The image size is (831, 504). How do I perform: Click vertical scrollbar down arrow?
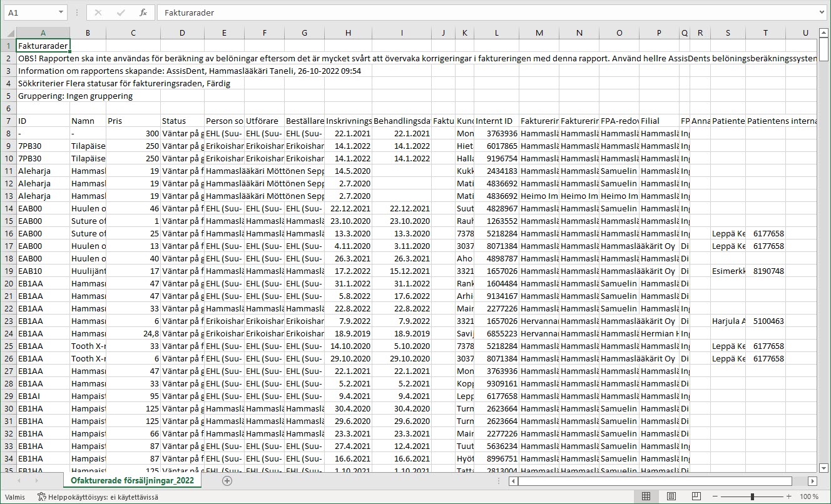tap(823, 467)
